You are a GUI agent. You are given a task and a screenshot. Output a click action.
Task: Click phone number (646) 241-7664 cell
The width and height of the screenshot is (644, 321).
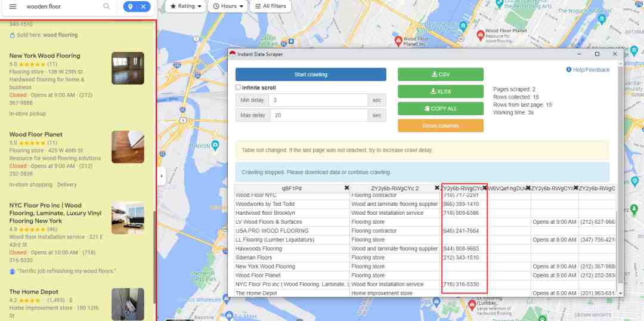(465, 230)
